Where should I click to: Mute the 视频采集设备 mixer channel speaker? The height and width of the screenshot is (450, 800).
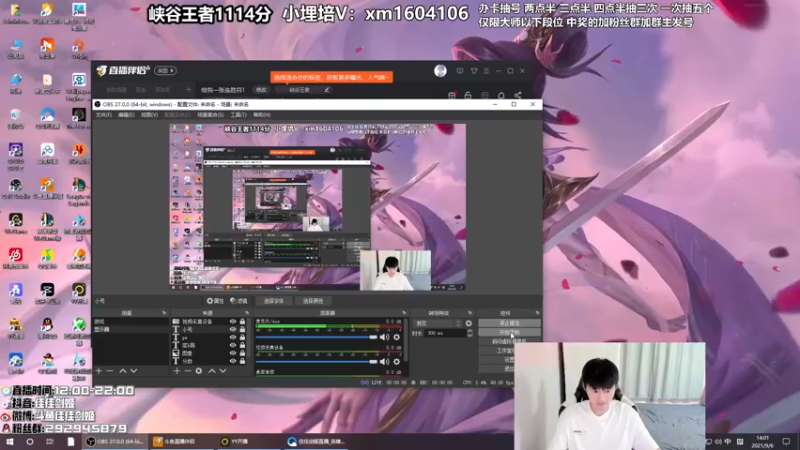[384, 362]
